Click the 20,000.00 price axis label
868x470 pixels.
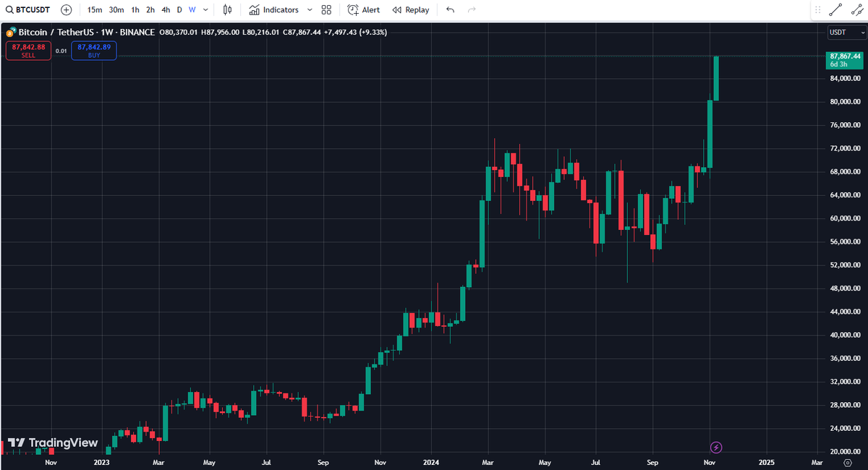pos(845,452)
